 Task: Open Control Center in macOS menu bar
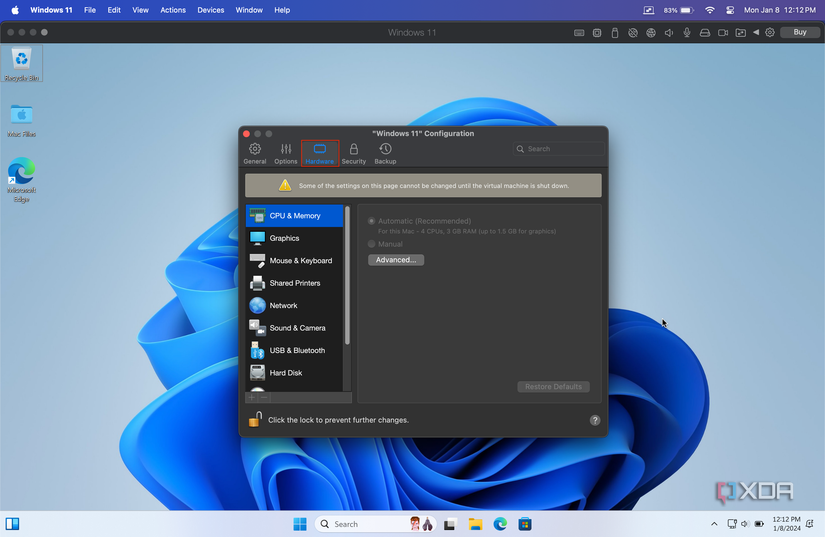(x=730, y=10)
